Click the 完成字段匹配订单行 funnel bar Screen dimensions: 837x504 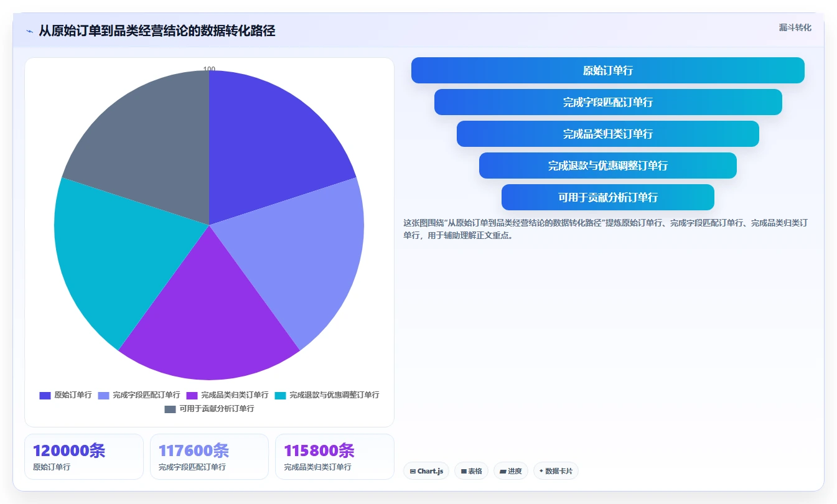(608, 102)
